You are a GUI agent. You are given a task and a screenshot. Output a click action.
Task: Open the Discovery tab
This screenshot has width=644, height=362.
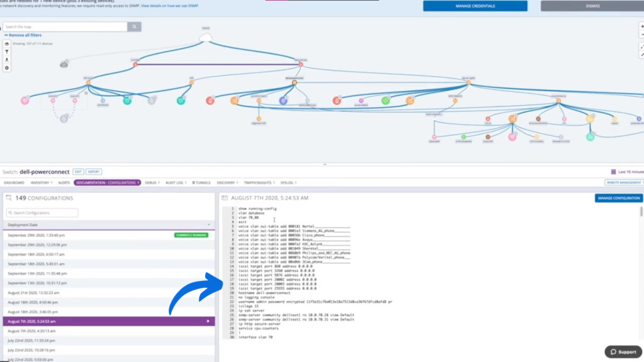[x=227, y=183]
